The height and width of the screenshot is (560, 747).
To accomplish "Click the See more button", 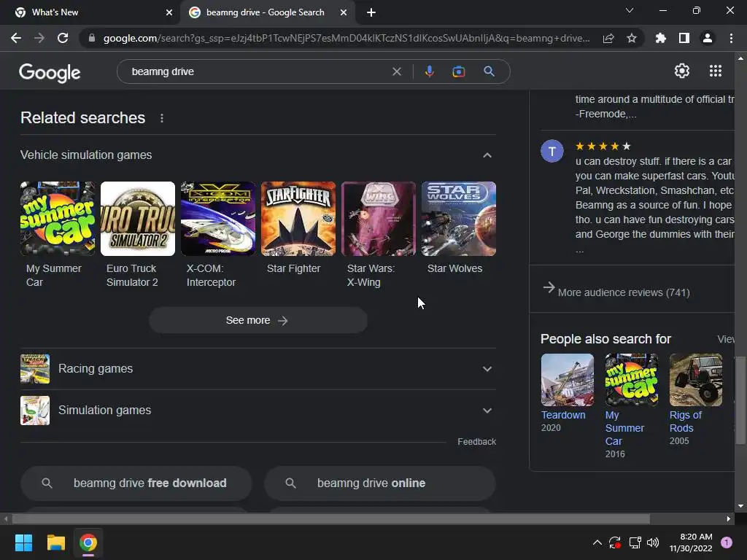I will point(258,320).
